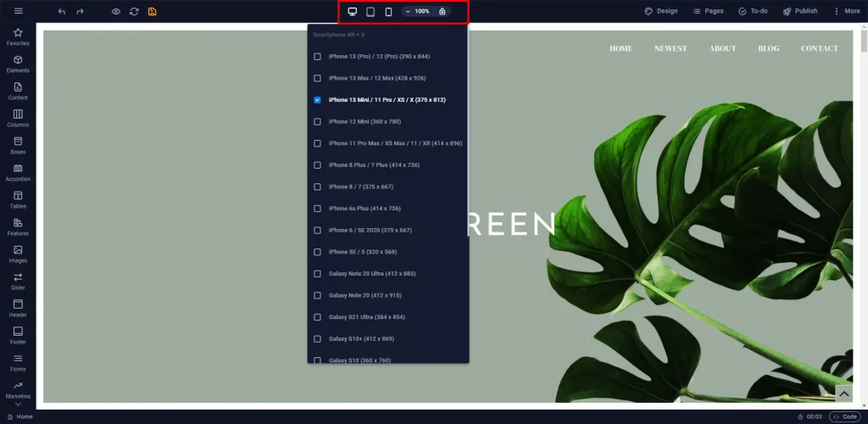Open the Pages menu
The image size is (868, 424).
tap(708, 11)
